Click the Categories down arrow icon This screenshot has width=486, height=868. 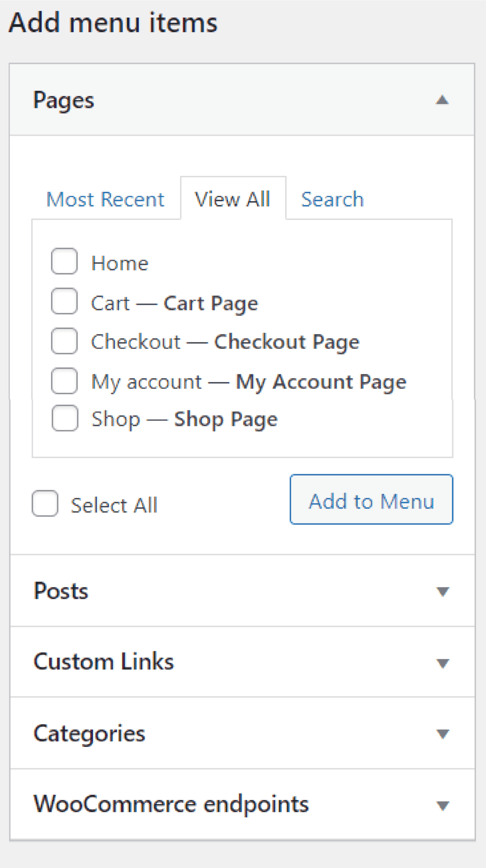click(443, 734)
